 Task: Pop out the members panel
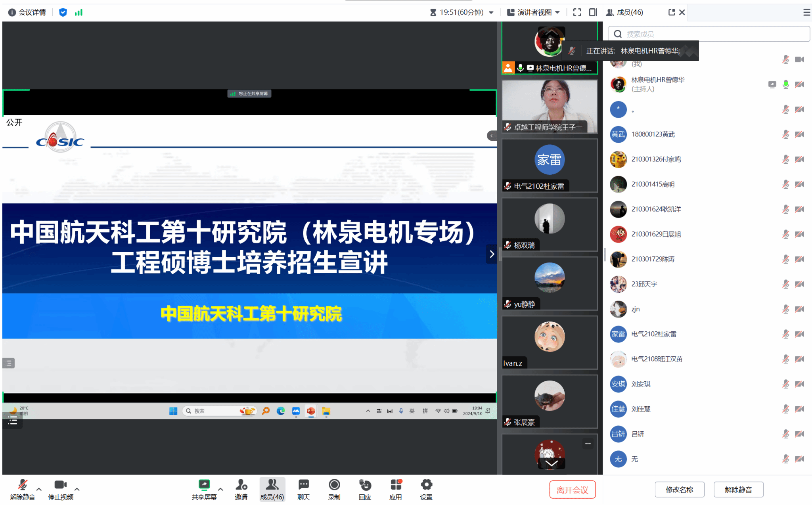pyautogui.click(x=671, y=12)
